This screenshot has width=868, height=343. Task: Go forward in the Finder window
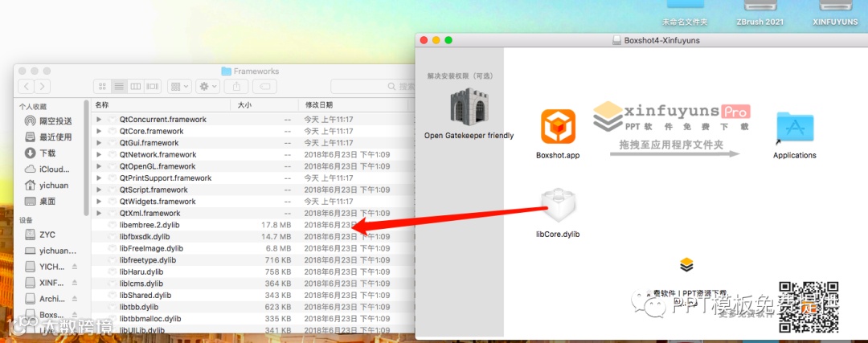point(42,86)
